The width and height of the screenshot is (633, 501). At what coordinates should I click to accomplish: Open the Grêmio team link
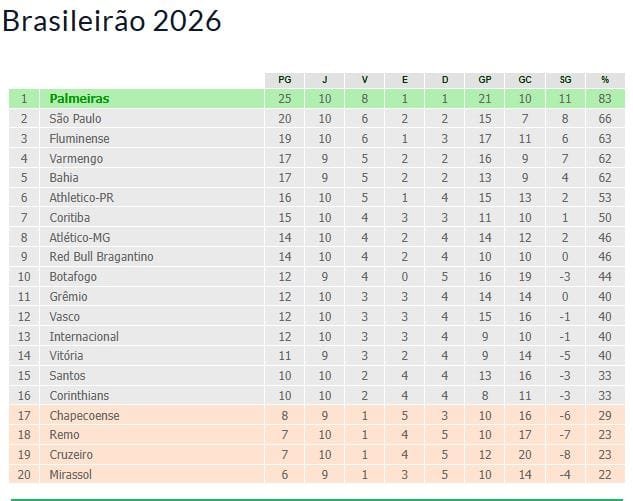tap(68, 297)
